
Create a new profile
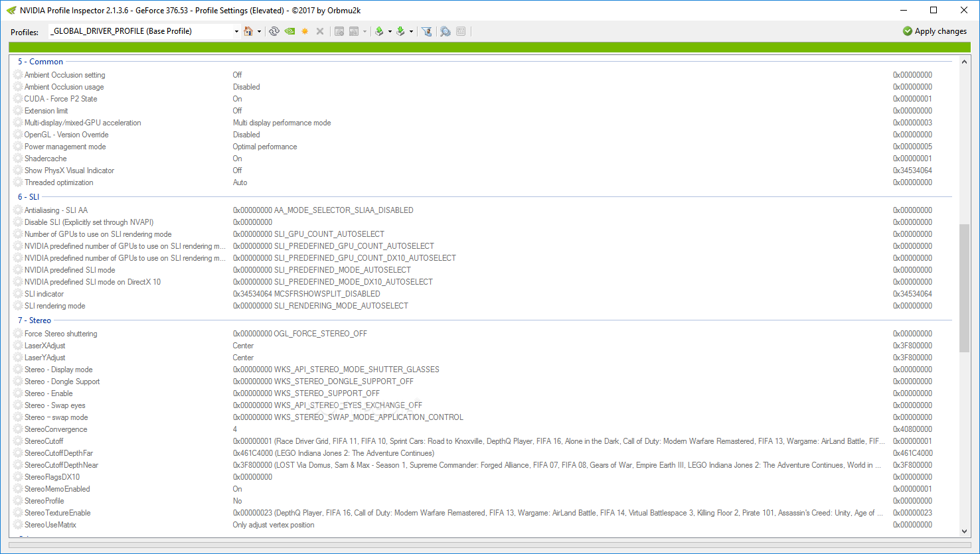pyautogui.click(x=304, y=31)
